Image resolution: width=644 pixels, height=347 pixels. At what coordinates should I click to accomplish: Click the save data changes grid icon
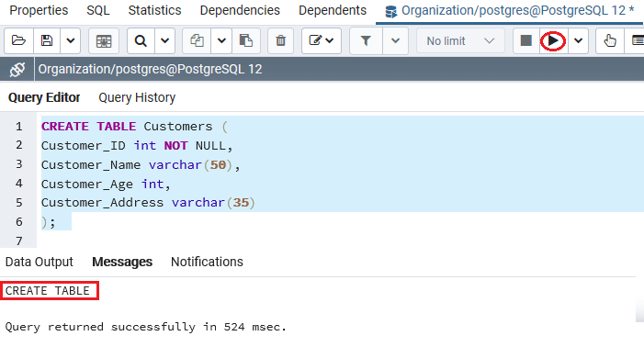pyautogui.click(x=104, y=41)
